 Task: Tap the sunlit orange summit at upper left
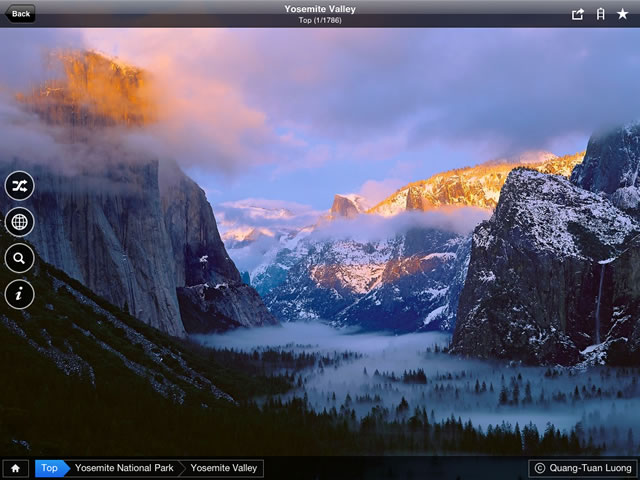(x=90, y=86)
